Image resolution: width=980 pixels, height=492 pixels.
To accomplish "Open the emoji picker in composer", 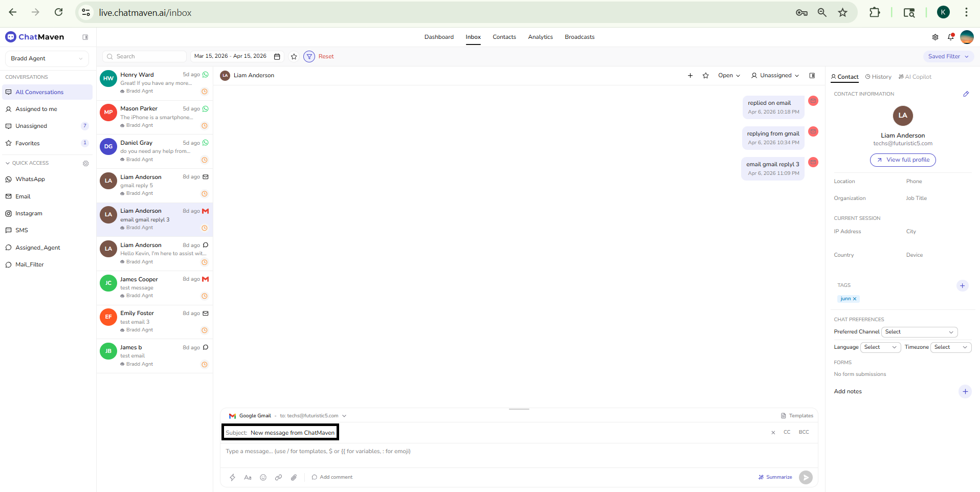I will click(263, 477).
